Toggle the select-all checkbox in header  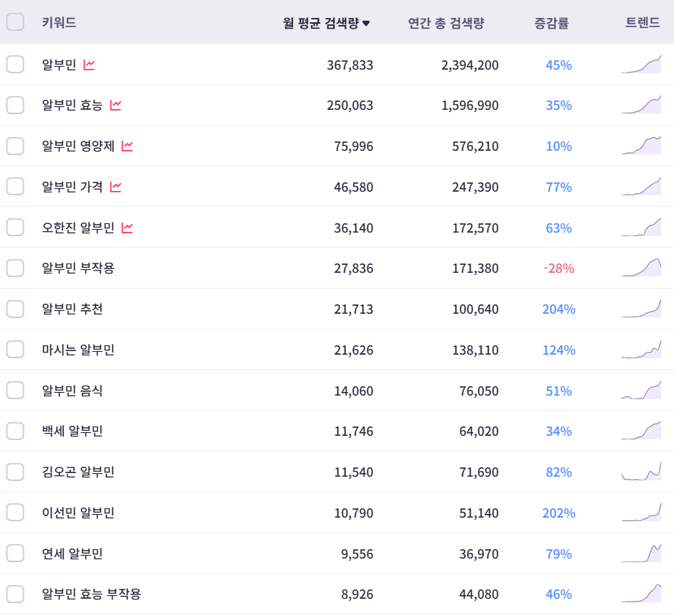tap(15, 22)
